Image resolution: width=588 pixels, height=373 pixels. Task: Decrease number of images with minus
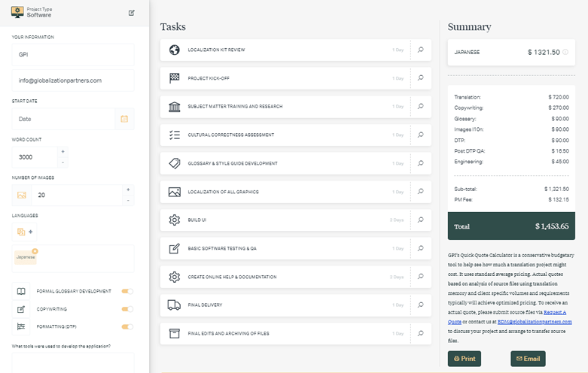[x=128, y=201]
